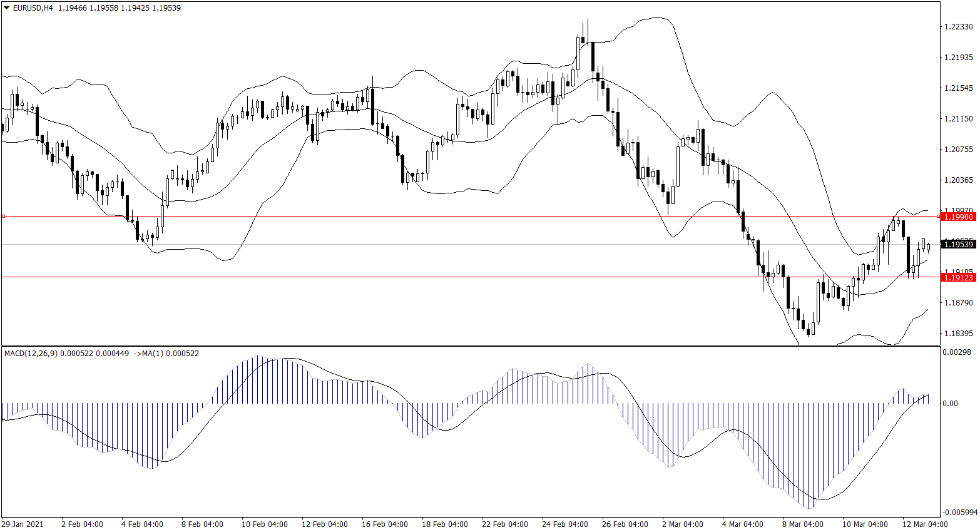This screenshot has width=980, height=532.
Task: Select the red 1.19123 price tag
Action: pos(958,277)
